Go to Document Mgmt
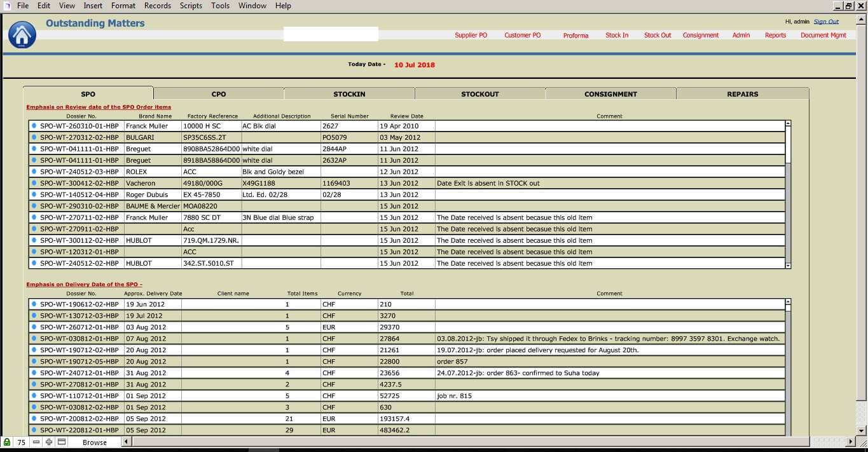Viewport: 868px width, 452px height. [823, 36]
